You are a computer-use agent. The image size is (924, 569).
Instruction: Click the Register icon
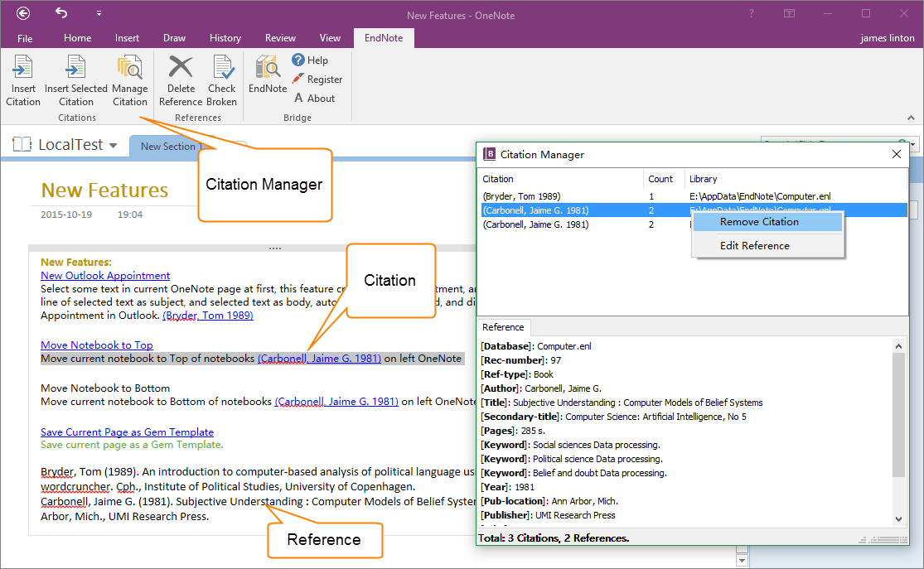click(298, 79)
